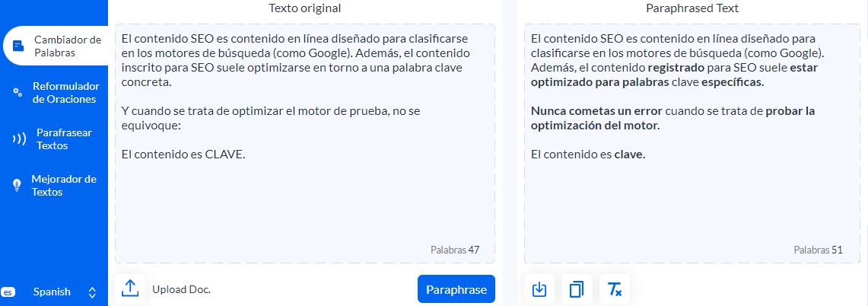
Task: Click the word 'concreta.' in original text
Action: (146, 83)
